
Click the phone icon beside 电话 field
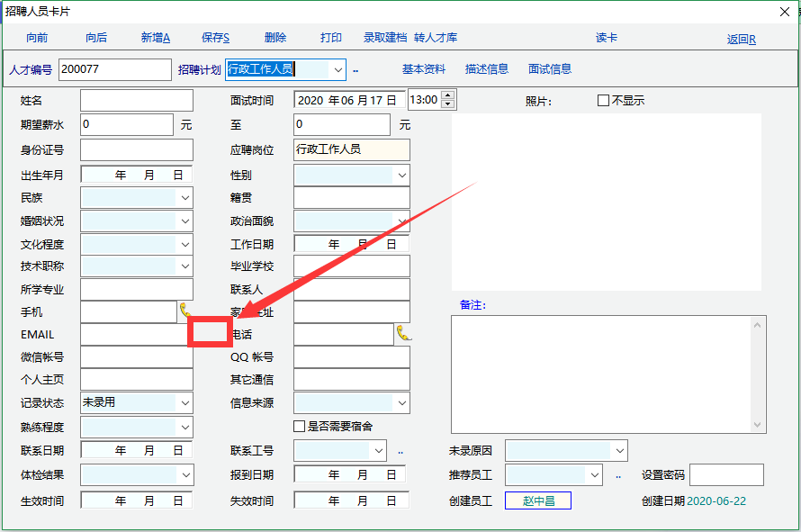point(403,334)
